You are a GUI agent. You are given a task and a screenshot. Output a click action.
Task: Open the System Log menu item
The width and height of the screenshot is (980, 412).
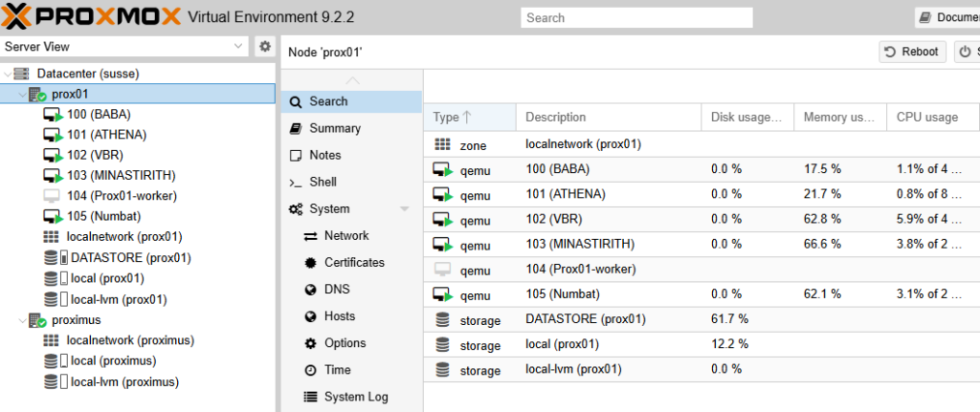point(351,397)
